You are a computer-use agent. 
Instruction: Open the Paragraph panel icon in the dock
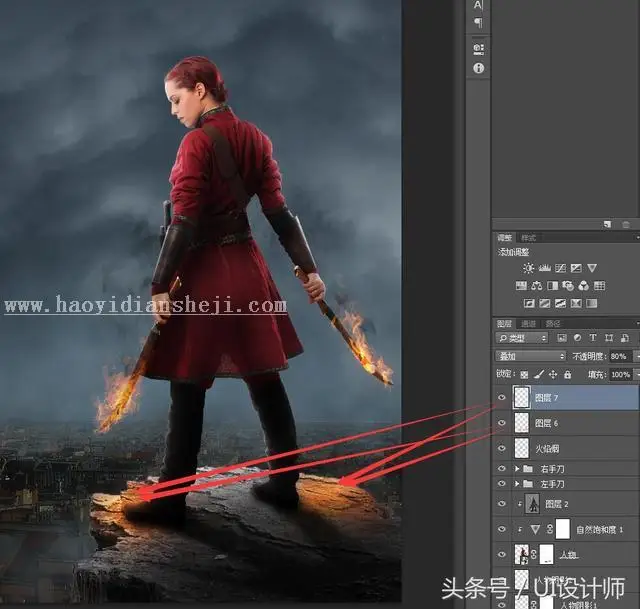(478, 22)
